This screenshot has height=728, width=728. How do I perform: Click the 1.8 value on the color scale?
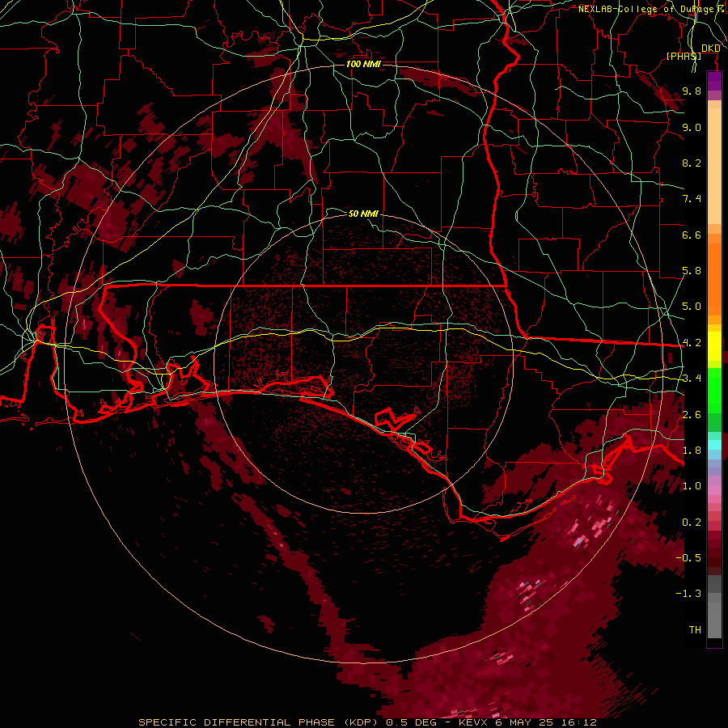pyautogui.click(x=692, y=451)
